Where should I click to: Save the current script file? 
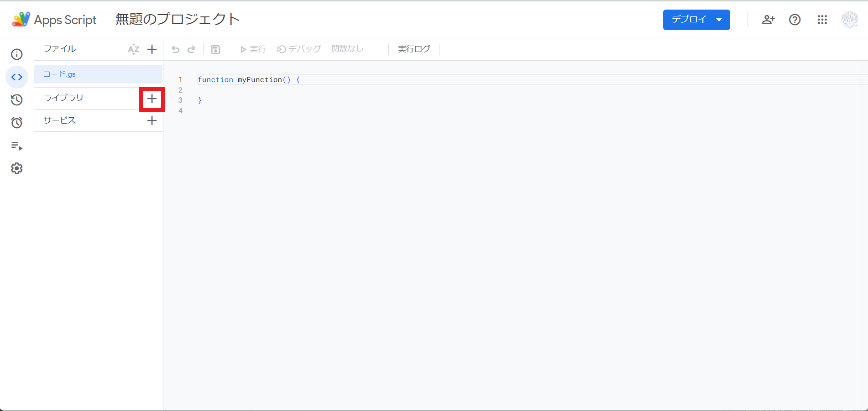215,49
